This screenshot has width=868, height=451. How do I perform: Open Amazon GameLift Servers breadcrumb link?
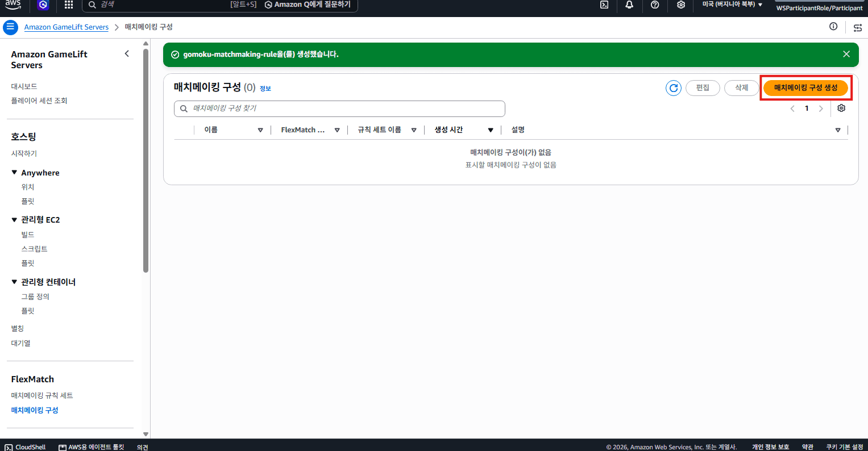tap(66, 27)
